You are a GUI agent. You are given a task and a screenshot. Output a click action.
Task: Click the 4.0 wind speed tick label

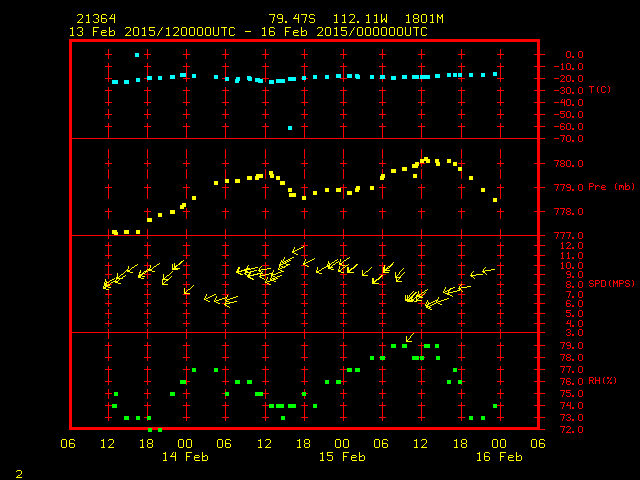[574, 324]
